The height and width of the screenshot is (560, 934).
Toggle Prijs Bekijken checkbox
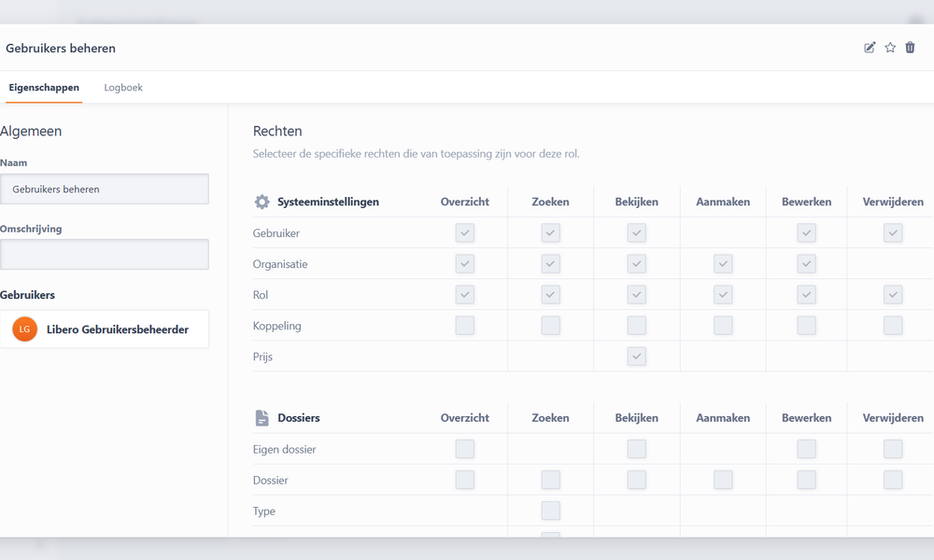click(636, 357)
